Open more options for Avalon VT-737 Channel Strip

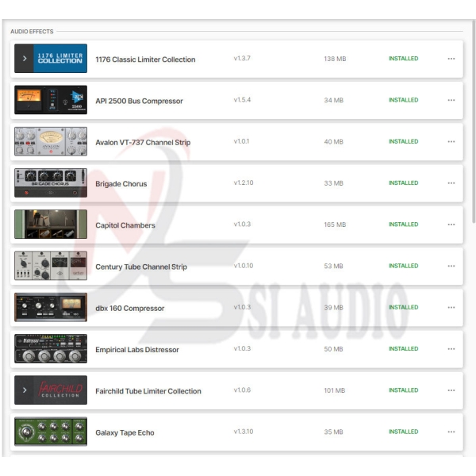tap(451, 141)
